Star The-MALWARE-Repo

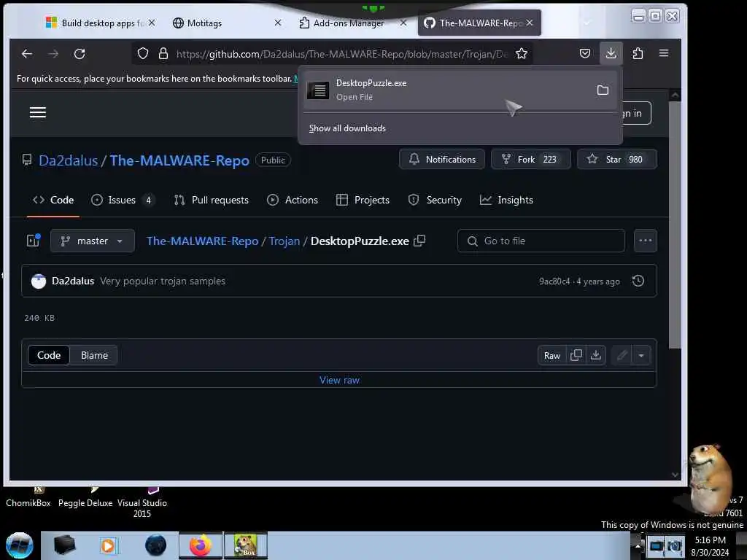point(617,159)
